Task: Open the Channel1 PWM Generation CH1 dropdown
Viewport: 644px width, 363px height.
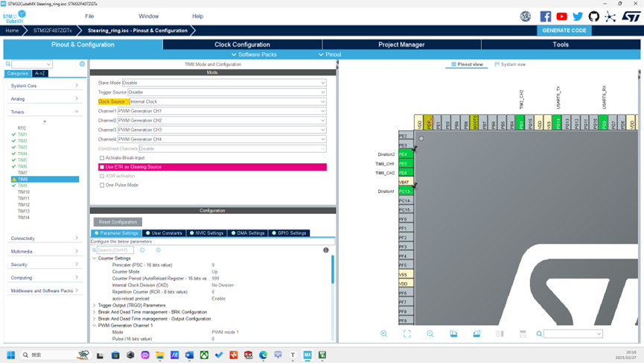Action: pos(222,111)
